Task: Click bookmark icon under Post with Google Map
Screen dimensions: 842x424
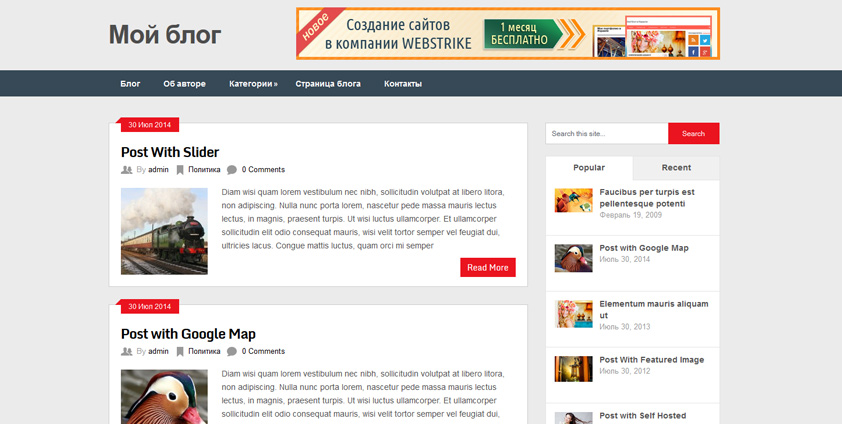Action: pos(180,352)
